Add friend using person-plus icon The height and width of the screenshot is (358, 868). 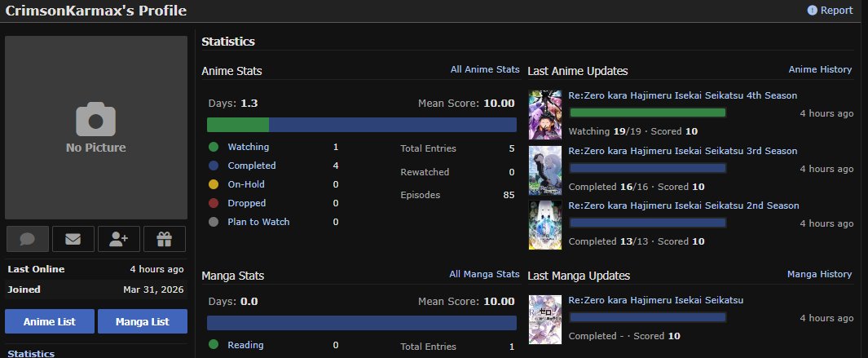pyautogui.click(x=118, y=239)
